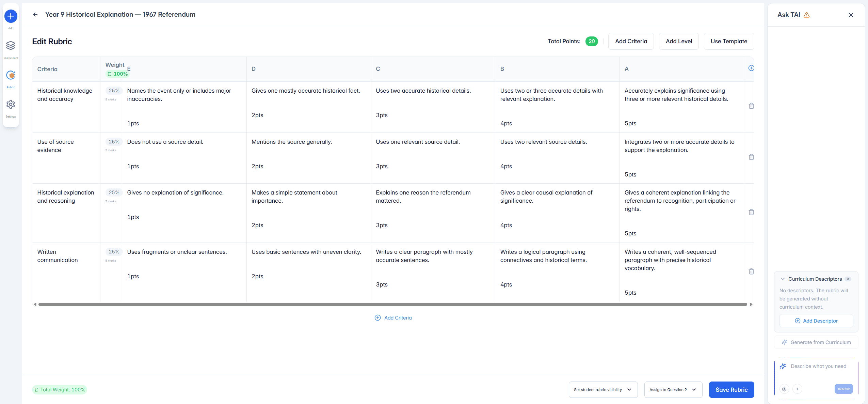Click the Total Weight: 100% badge

[60, 390]
